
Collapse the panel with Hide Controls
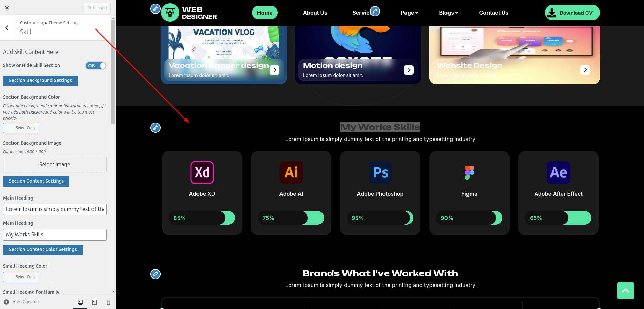(22, 302)
